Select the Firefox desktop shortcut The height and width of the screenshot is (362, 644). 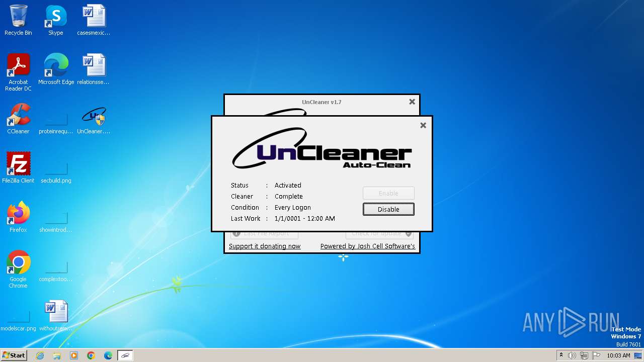pyautogui.click(x=18, y=217)
